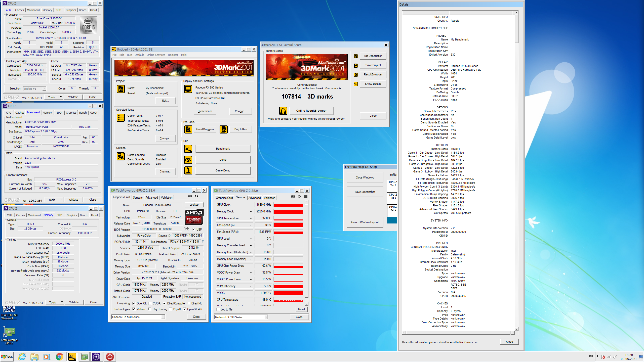Select the CPU-Z Tab 3 profile thumbnail

click(392, 198)
